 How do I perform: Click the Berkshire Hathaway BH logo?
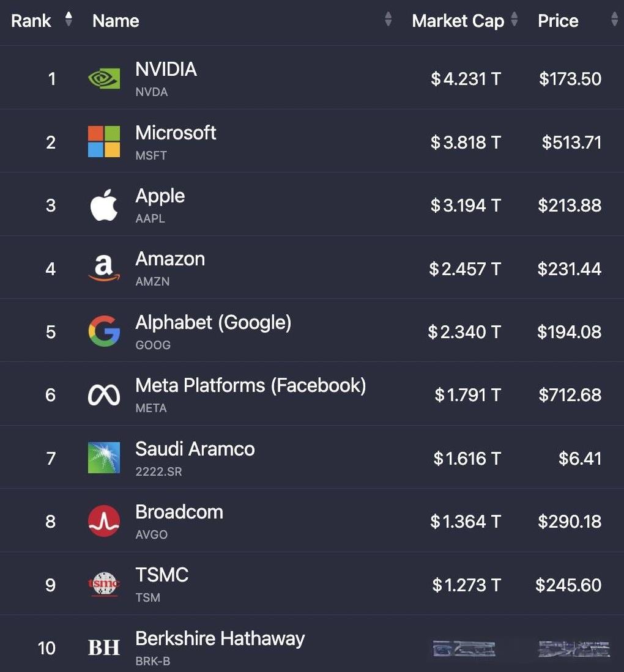104,648
